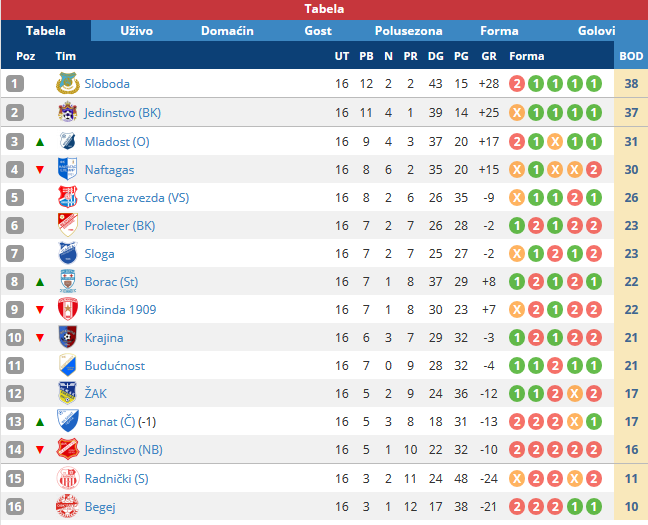Viewport: 648px width, 525px height.
Task: Open the Proleter (BK) team link
Action: [x=120, y=226]
